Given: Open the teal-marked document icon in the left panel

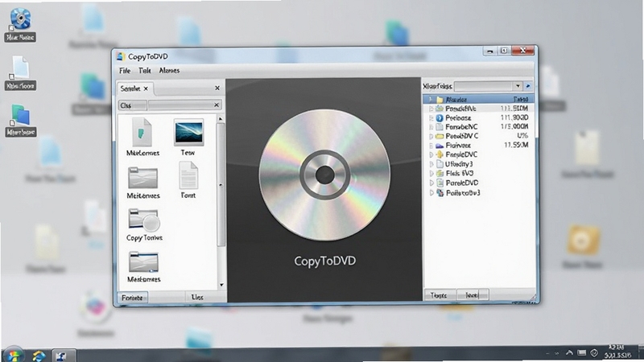Looking at the screenshot, I should [x=142, y=132].
